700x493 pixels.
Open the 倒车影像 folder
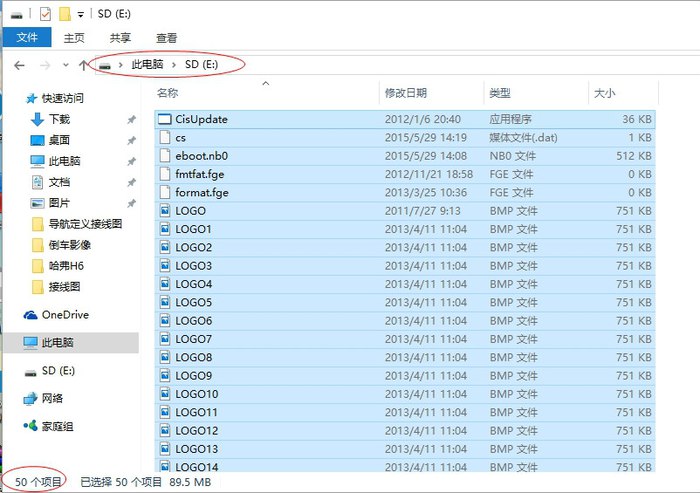pos(70,245)
